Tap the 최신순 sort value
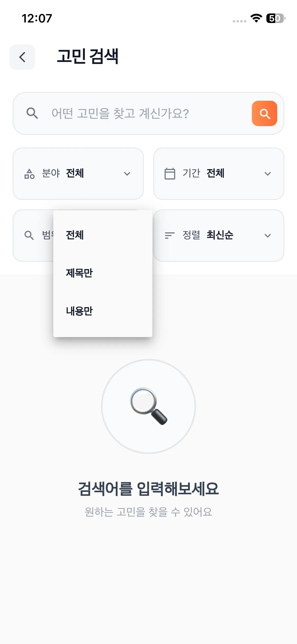 pos(220,235)
